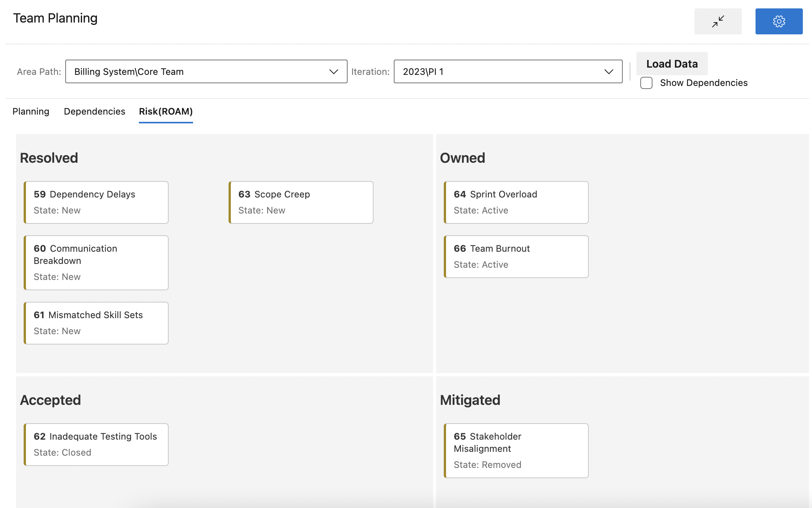The image size is (812, 508).
Task: Click the Load Data button
Action: tap(672, 63)
